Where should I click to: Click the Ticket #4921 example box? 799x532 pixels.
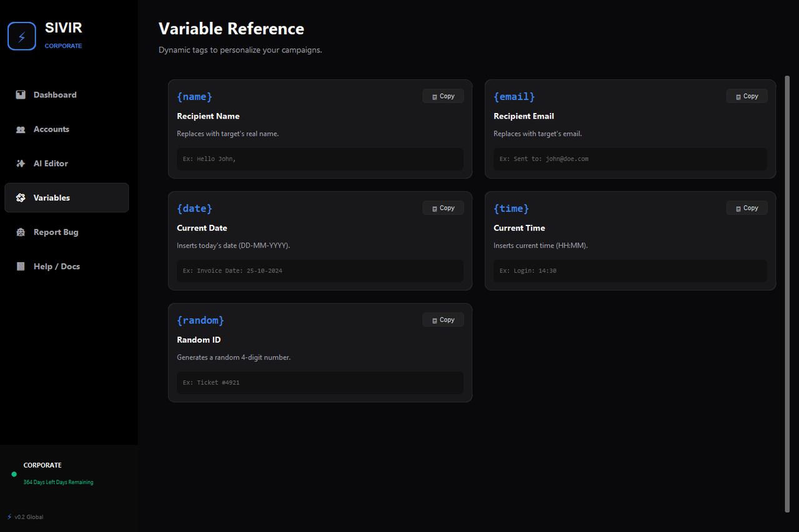[320, 382]
